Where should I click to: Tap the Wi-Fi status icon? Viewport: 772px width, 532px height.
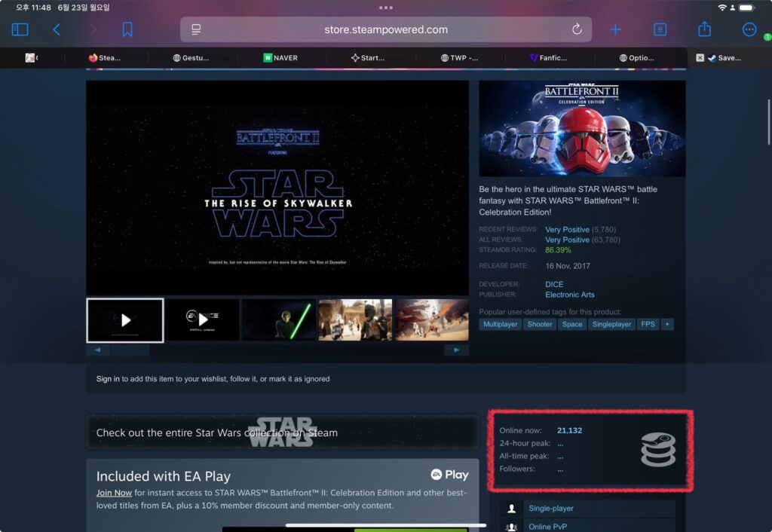pyautogui.click(x=722, y=8)
